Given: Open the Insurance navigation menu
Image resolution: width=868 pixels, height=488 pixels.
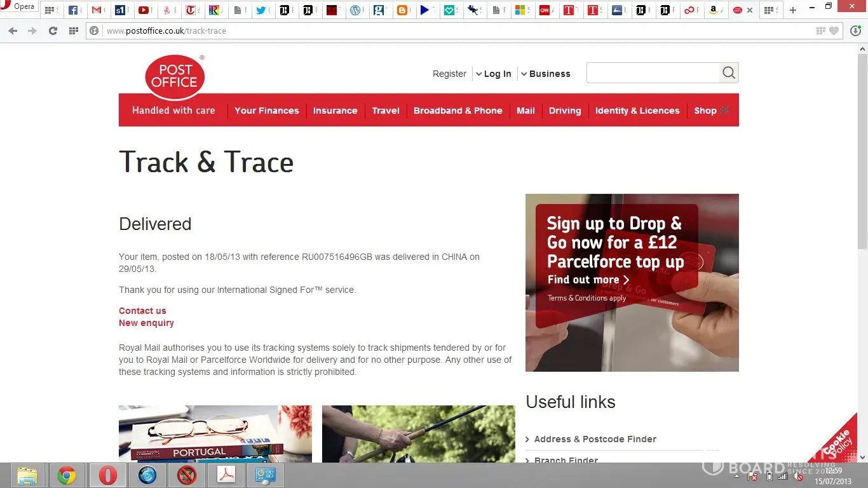Looking at the screenshot, I should click(x=335, y=111).
